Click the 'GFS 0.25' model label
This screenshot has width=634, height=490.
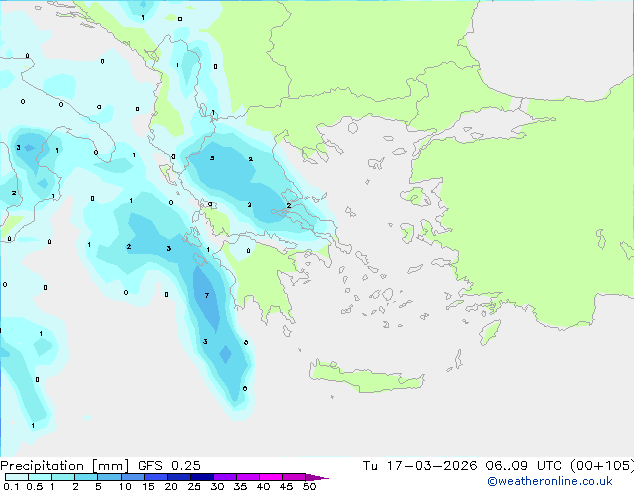[169, 466]
